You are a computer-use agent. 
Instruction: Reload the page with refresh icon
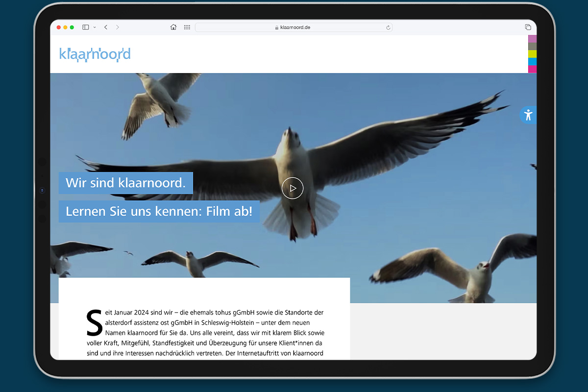coord(388,27)
